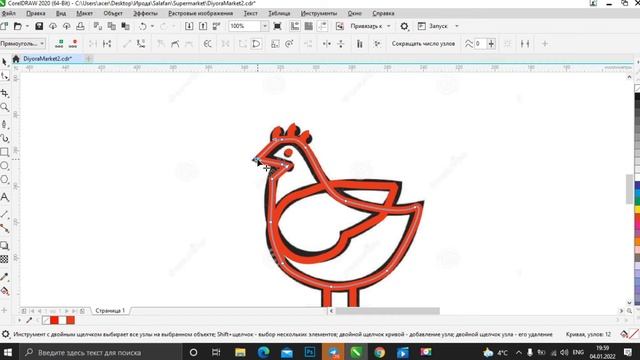Viewport: 640px width, 360px height.
Task: Expand the Undo history arrow
Action: coord(152,26)
